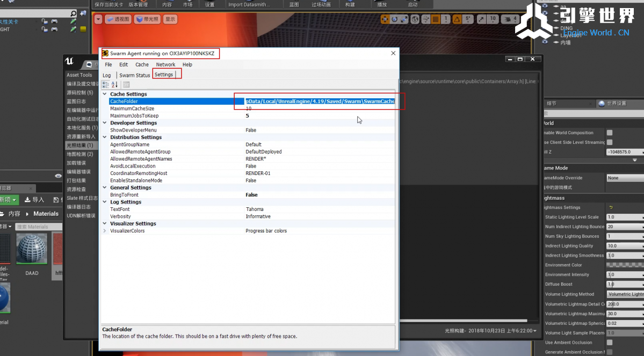Enable World Composition checkbox
Image resolution: width=644 pixels, height=356 pixels.
click(x=610, y=133)
